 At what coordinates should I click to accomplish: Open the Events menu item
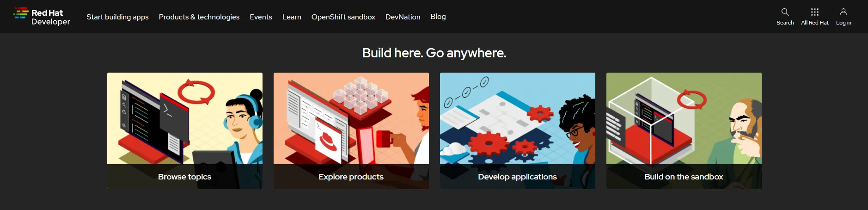(261, 17)
